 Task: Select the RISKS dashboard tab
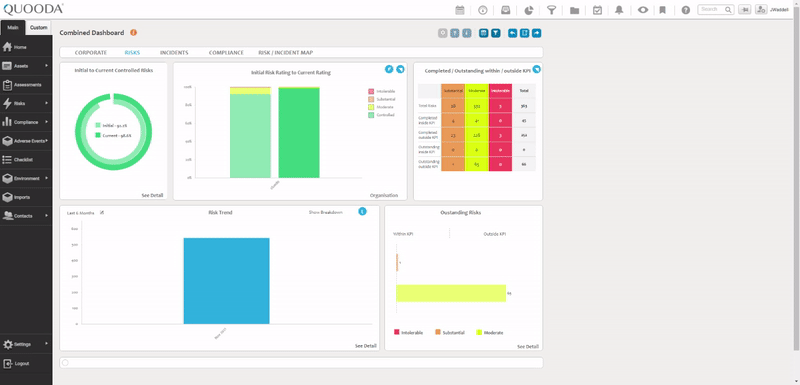coord(132,53)
